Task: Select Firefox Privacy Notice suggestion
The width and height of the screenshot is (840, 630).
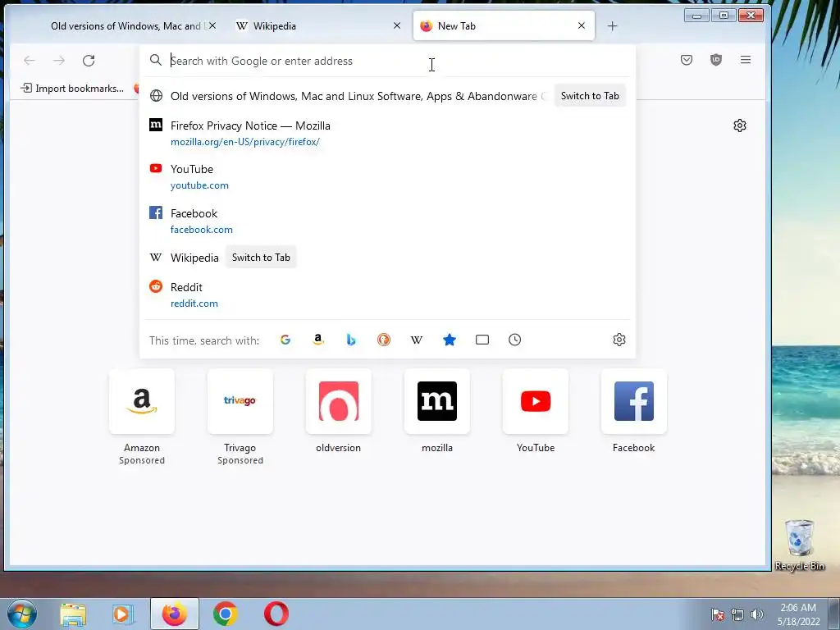Action: [387, 134]
